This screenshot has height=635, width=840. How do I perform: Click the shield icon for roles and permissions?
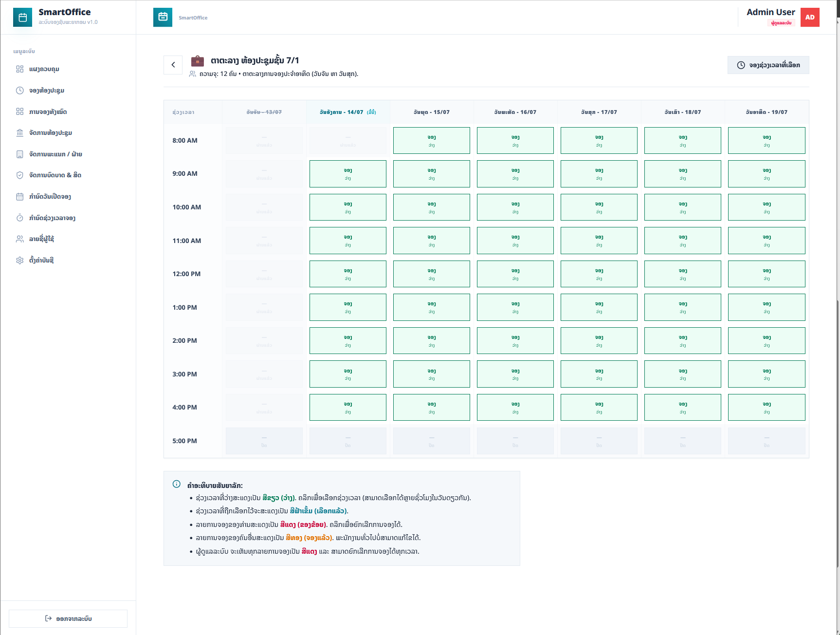[x=20, y=175]
